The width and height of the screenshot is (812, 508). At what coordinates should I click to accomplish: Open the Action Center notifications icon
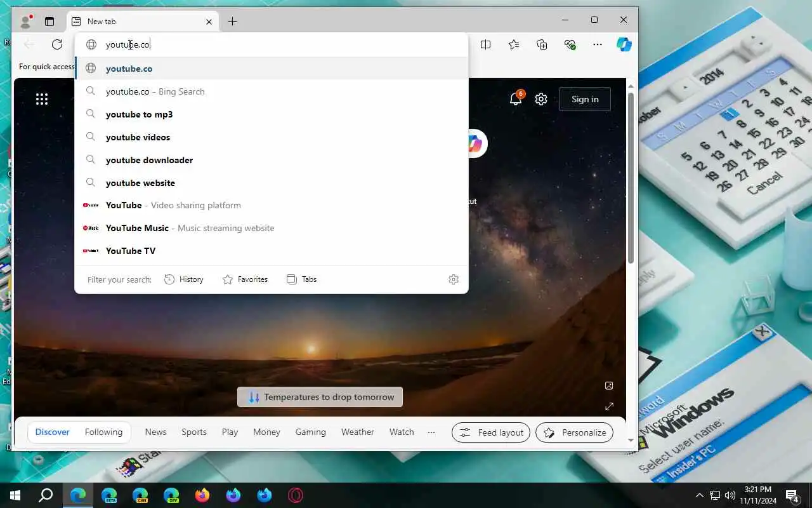(x=792, y=495)
